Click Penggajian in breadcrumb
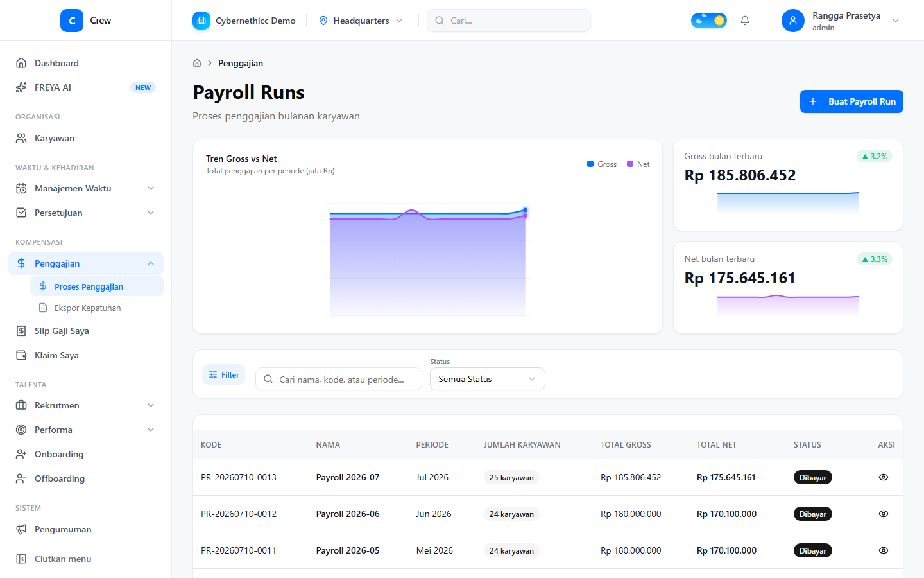The height and width of the screenshot is (578, 924). 241,63
